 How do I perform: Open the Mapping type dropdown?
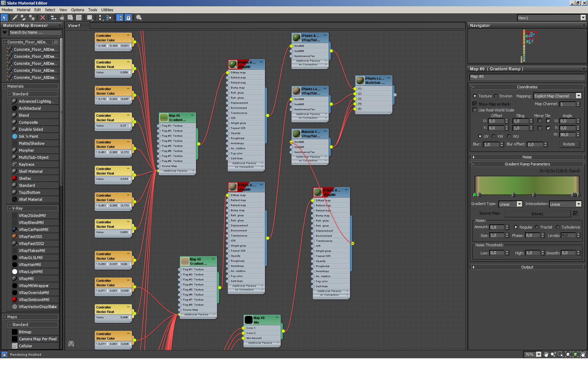558,96
